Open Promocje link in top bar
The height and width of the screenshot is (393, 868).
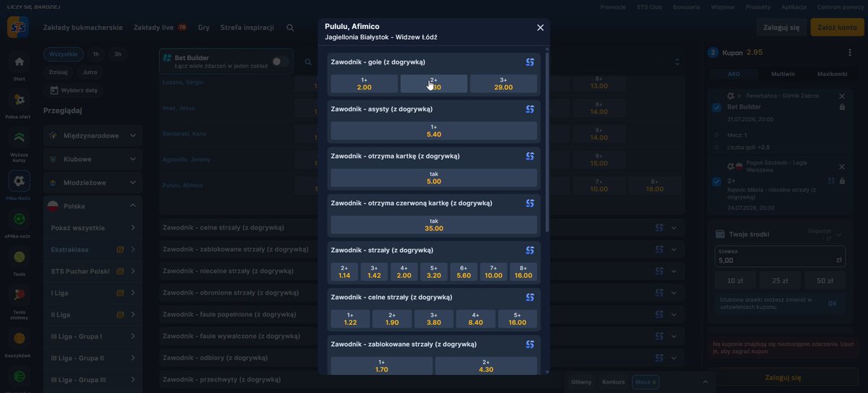point(613,7)
